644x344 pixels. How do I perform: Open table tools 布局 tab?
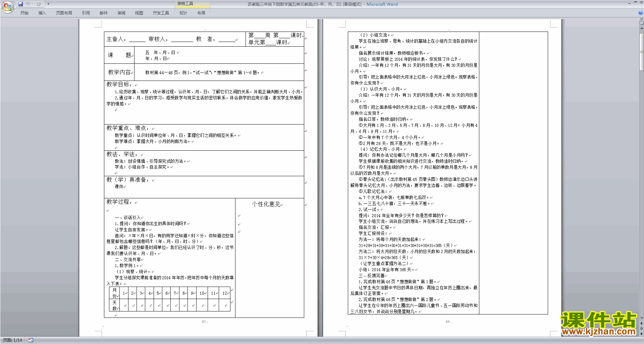(201, 13)
